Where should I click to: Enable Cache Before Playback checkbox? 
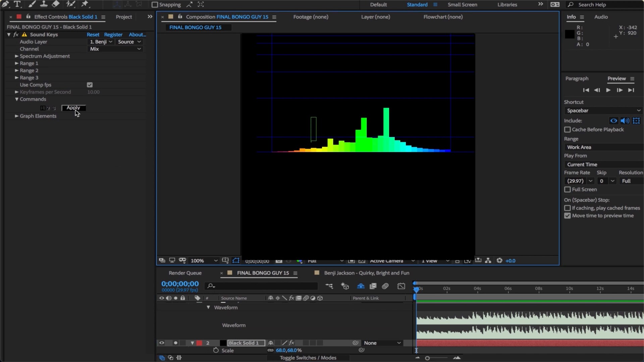(568, 129)
